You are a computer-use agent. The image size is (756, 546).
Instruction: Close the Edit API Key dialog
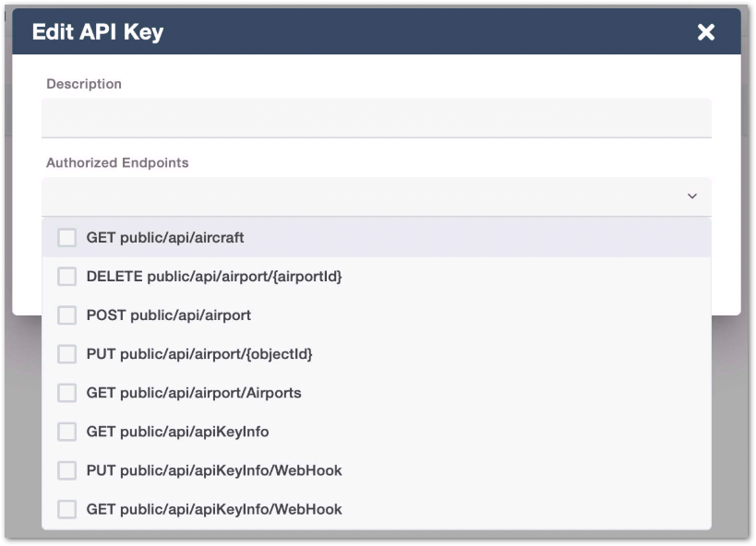tap(706, 32)
